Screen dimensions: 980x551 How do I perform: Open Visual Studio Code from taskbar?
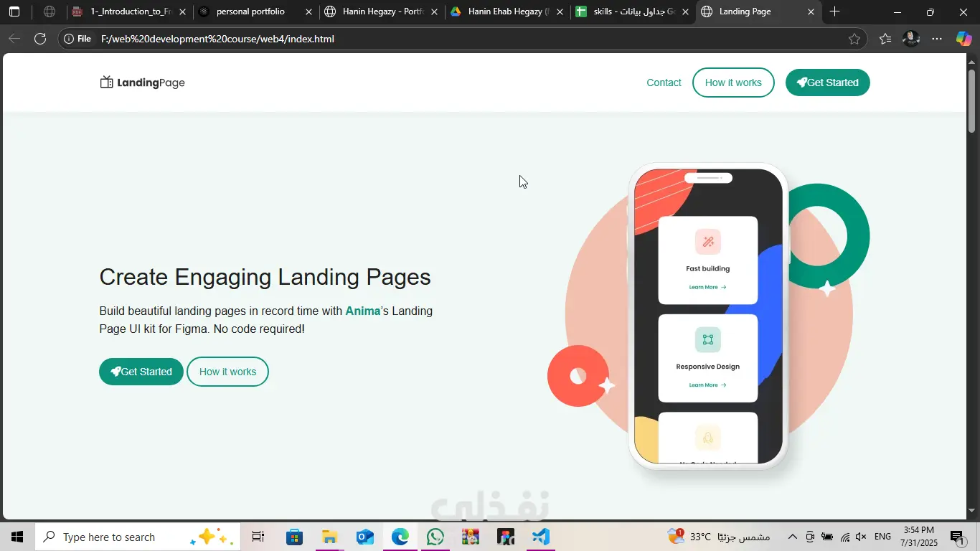coord(541,537)
